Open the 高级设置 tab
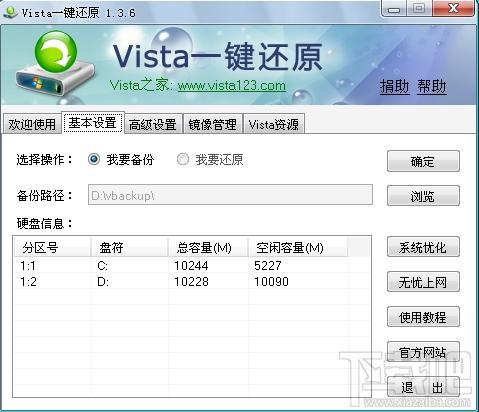 [153, 124]
